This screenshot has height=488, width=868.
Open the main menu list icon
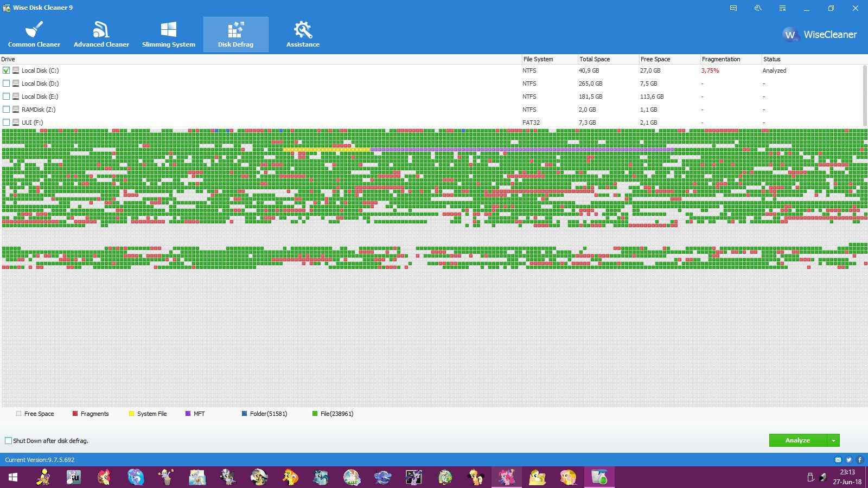point(782,8)
